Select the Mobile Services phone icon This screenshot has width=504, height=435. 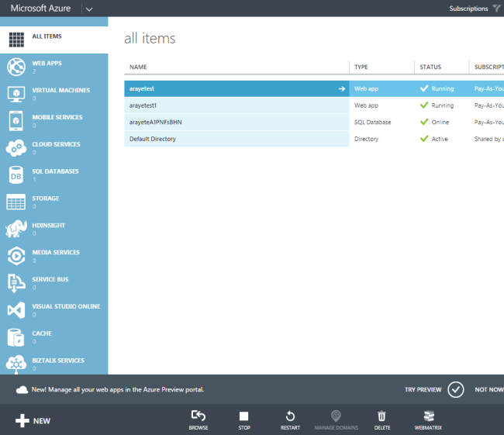point(16,121)
